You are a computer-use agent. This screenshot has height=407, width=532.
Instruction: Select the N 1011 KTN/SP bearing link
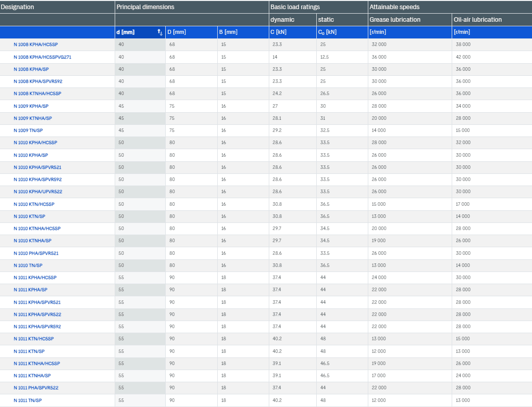coord(29,351)
